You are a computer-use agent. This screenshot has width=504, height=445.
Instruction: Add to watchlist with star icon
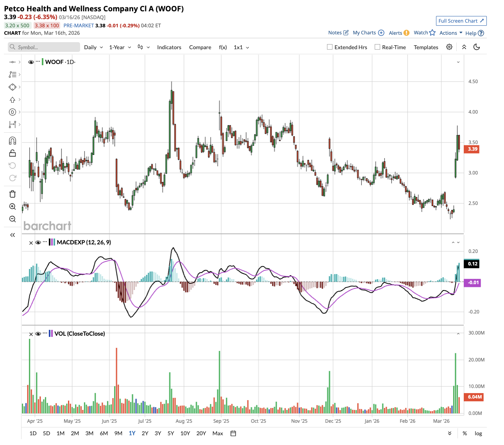tap(433, 32)
